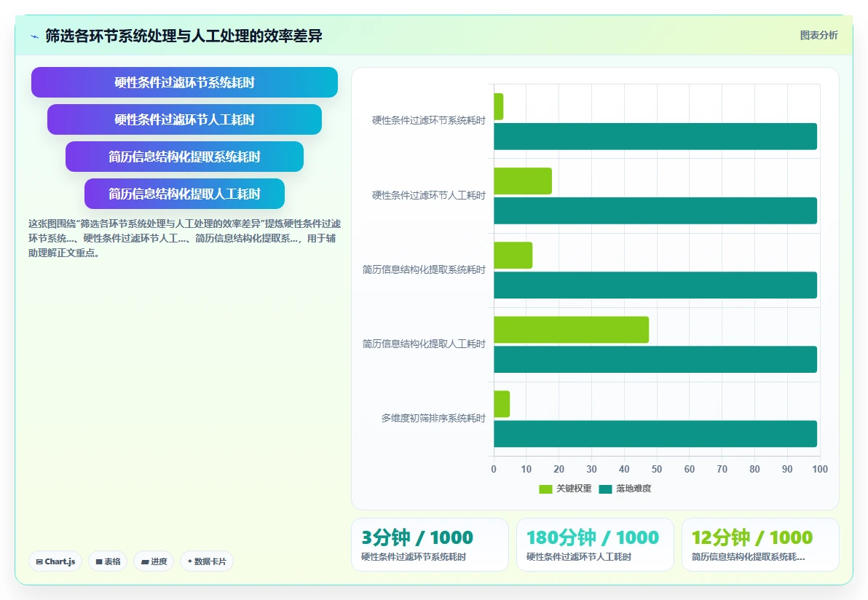Toggle the 落地难度 legend swatch

click(x=606, y=489)
